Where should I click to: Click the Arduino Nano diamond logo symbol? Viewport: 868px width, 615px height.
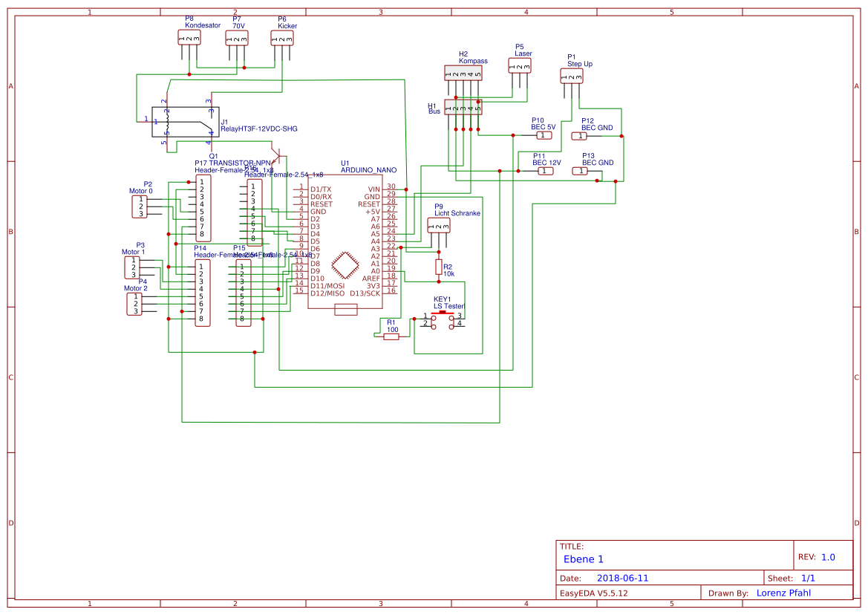point(346,267)
